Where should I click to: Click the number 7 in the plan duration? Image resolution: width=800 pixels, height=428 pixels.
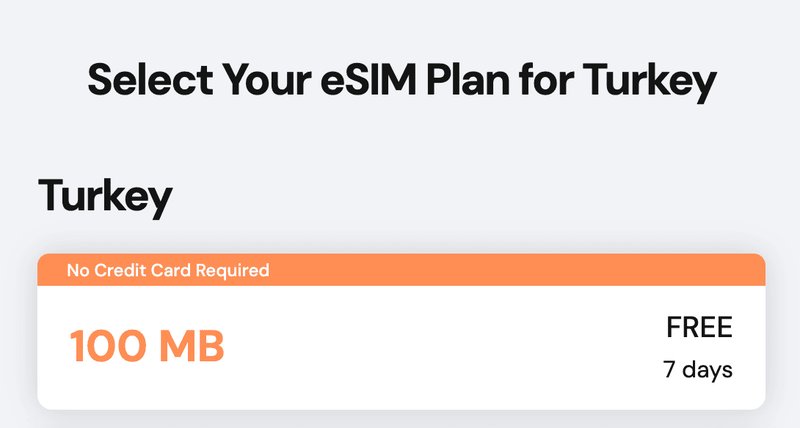pyautogui.click(x=670, y=369)
